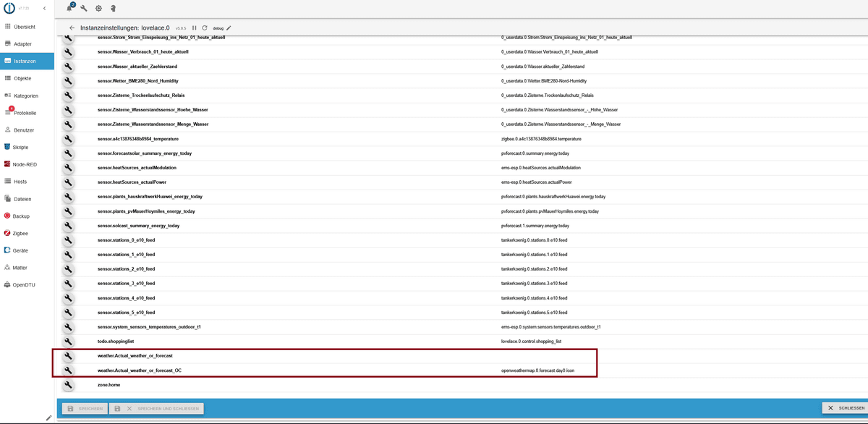
Task: Click wrench for sensor.Zisterne_Trockenlaufschutz_Relais
Action: pyautogui.click(x=67, y=96)
